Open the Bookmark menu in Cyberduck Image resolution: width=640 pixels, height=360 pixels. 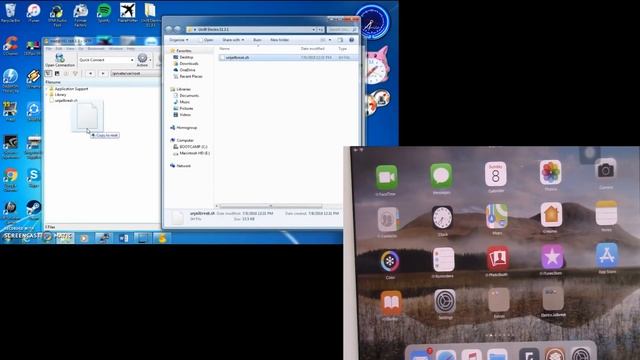[x=96, y=49]
